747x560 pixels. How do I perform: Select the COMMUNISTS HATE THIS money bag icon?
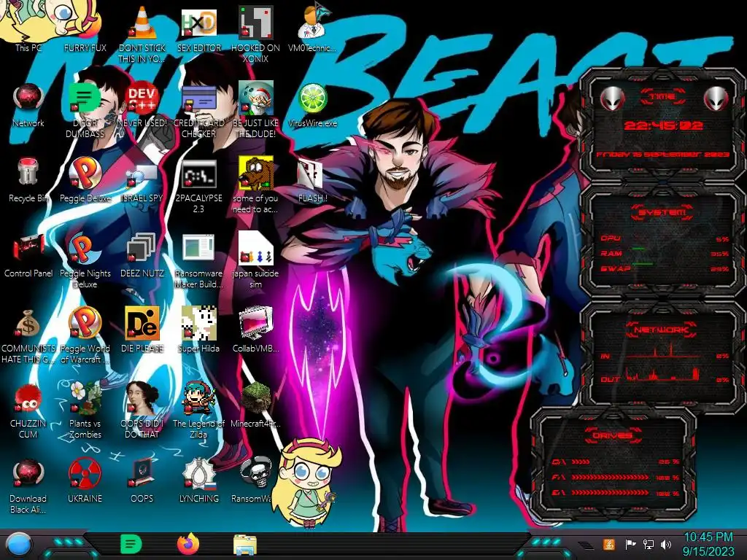coord(28,323)
